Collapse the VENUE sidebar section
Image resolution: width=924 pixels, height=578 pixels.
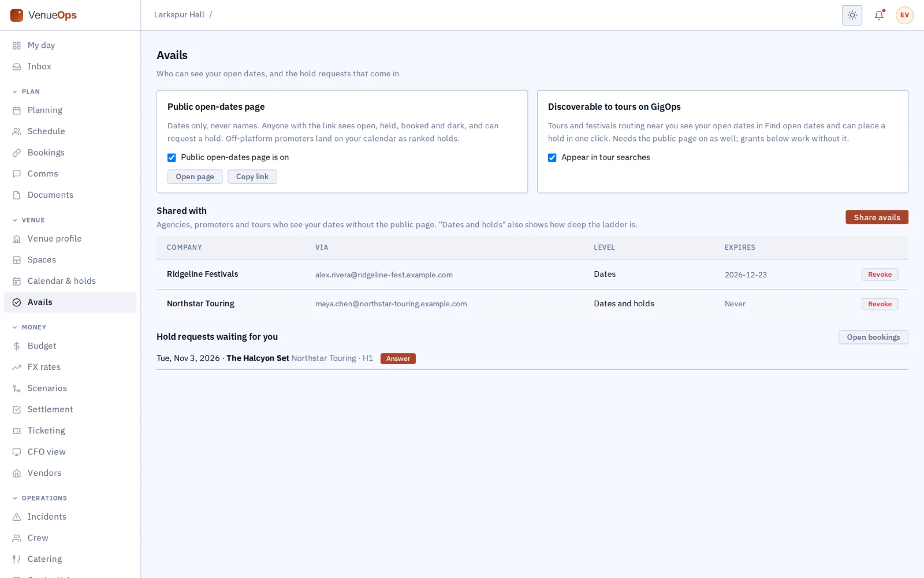[x=28, y=220]
